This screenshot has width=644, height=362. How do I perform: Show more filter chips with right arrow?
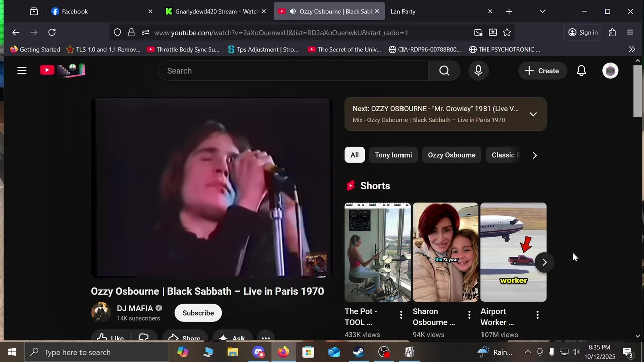click(535, 155)
